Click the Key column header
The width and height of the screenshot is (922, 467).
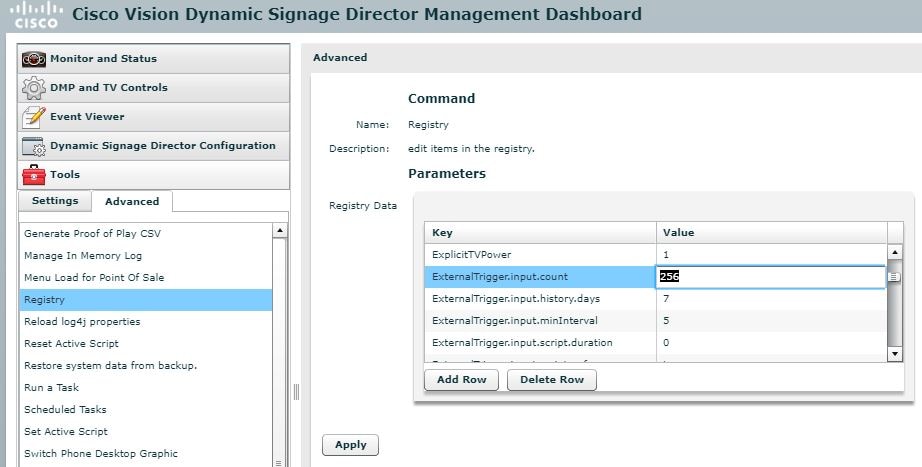[540, 233]
